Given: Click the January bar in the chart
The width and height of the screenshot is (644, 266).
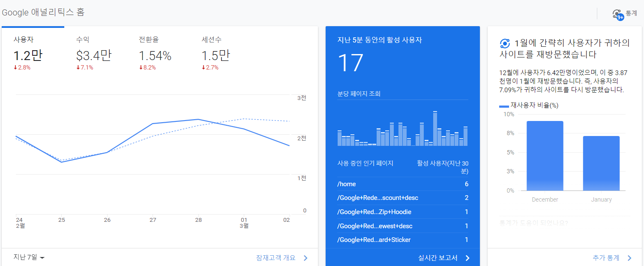Looking at the screenshot, I should coord(601,163).
